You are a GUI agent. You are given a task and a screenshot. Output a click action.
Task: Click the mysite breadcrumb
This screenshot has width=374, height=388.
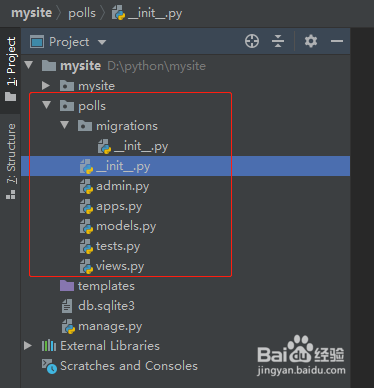(x=32, y=13)
